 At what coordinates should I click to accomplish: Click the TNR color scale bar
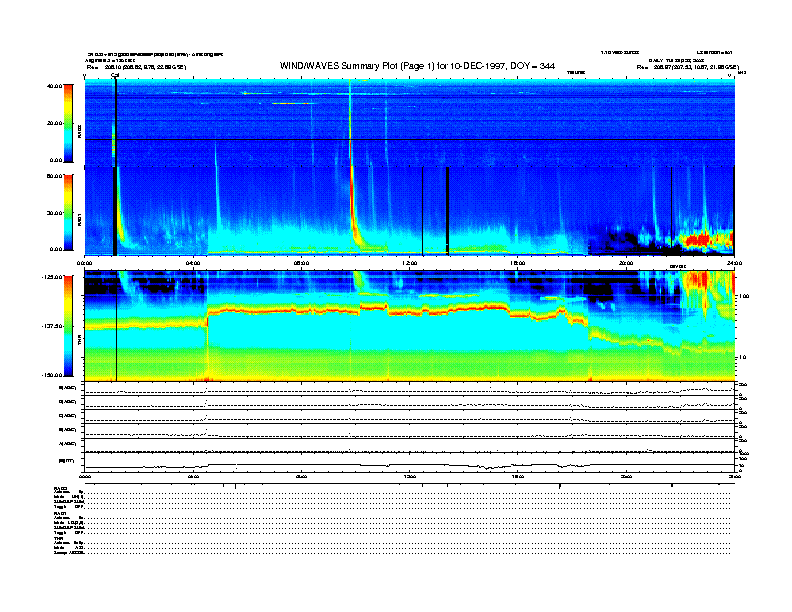pyautogui.click(x=68, y=326)
